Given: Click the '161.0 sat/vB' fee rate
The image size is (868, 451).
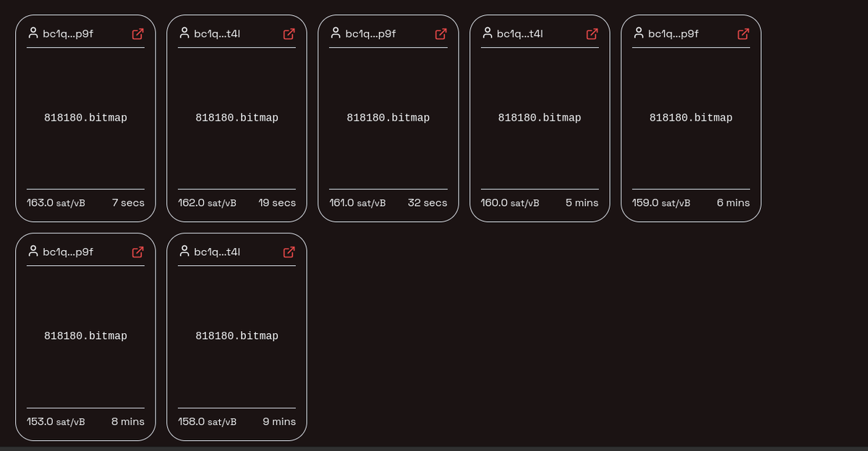Looking at the screenshot, I should click(x=358, y=203).
